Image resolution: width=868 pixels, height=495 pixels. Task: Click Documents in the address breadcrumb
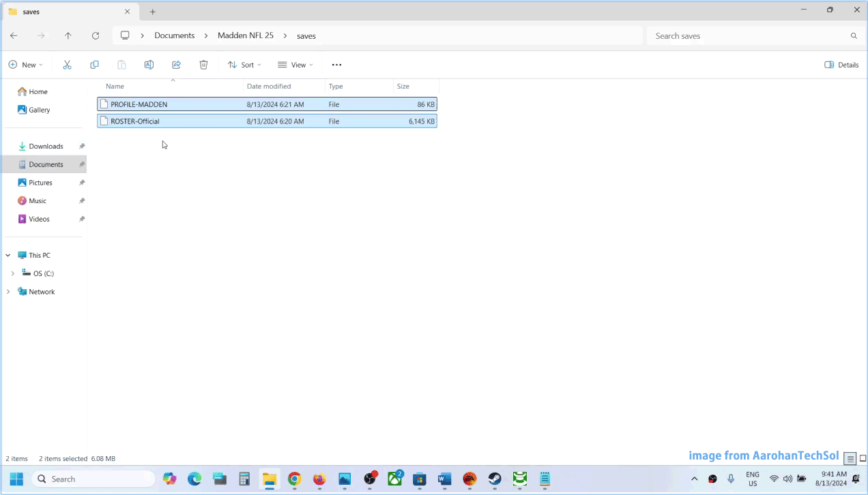(175, 35)
